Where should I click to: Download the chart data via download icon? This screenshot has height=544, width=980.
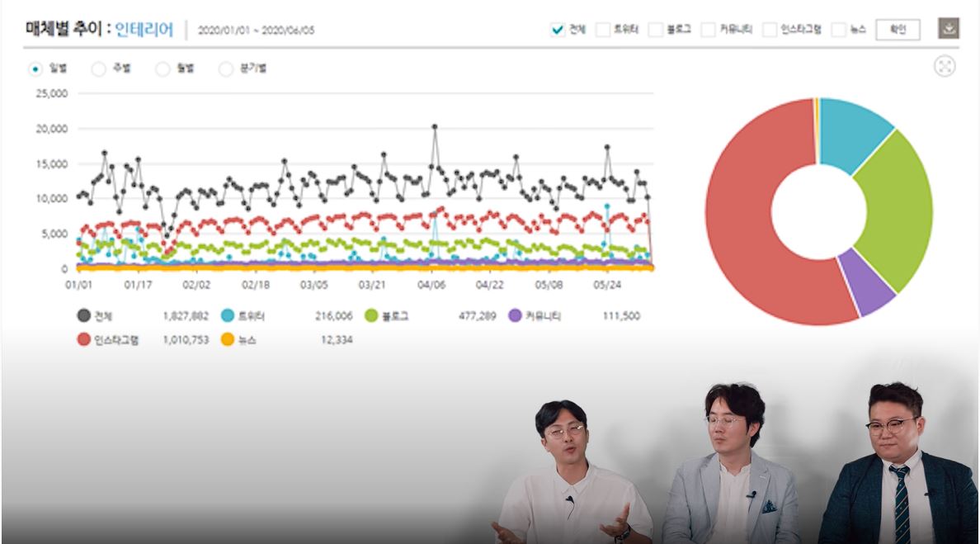(948, 29)
